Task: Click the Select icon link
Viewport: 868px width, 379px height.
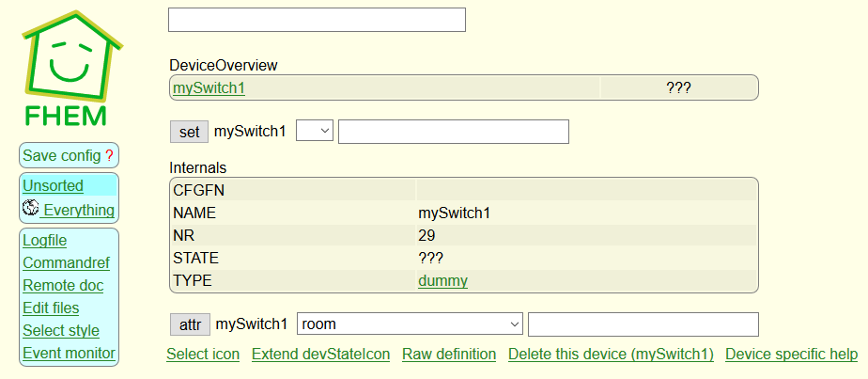Action: point(203,354)
